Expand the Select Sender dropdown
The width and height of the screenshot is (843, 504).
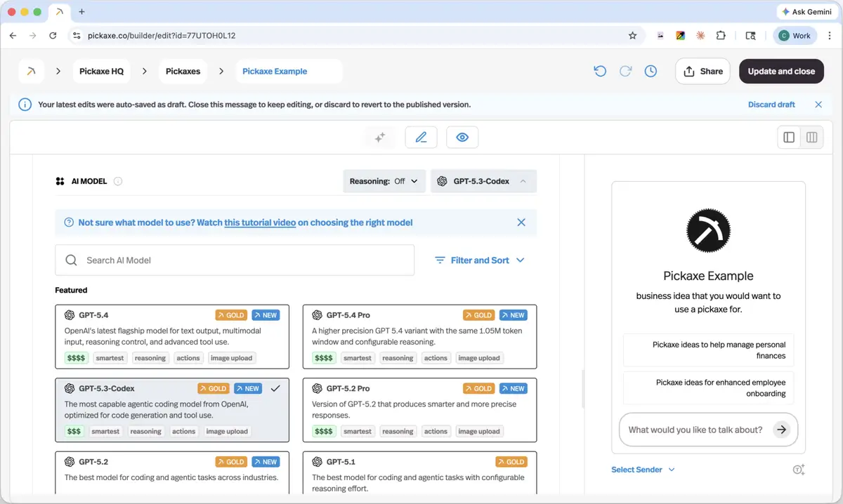(x=643, y=470)
